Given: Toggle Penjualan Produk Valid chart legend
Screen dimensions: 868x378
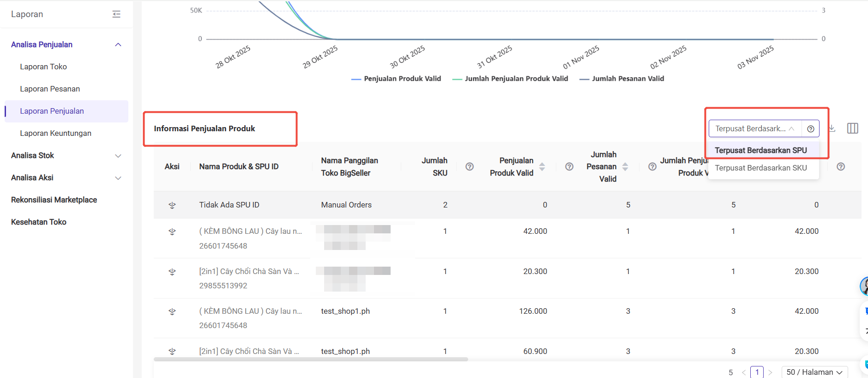Looking at the screenshot, I should [x=396, y=79].
